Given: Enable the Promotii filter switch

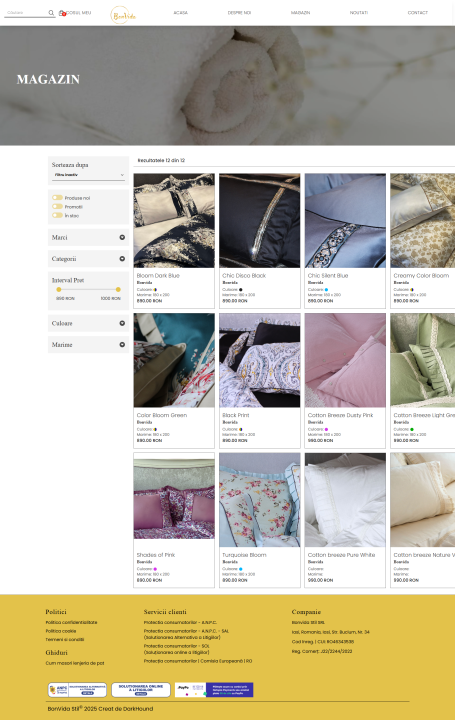Looking at the screenshot, I should coord(57,206).
